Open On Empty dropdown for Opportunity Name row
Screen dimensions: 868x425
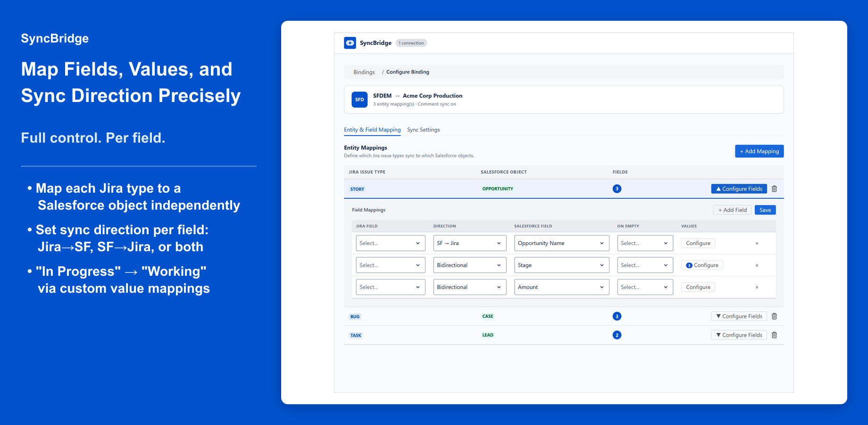pos(645,243)
